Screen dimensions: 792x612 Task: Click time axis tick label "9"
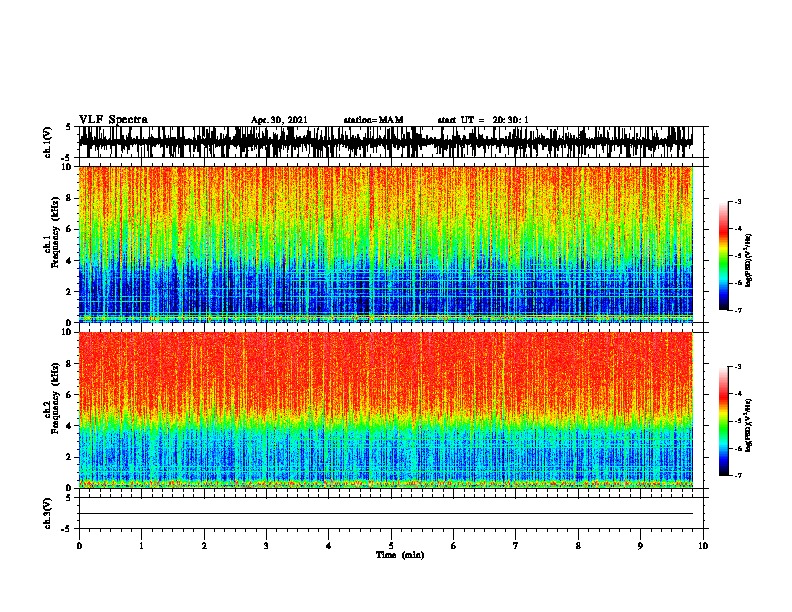click(640, 546)
